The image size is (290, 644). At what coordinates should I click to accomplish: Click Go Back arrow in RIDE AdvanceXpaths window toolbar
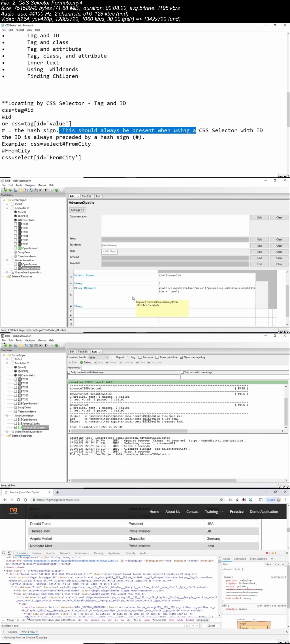click(5, 190)
